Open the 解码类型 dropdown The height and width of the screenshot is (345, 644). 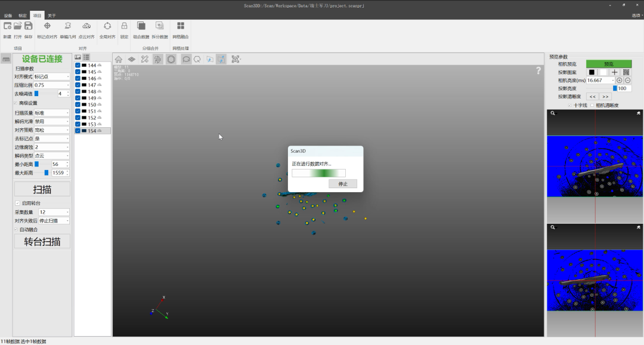tap(52, 155)
